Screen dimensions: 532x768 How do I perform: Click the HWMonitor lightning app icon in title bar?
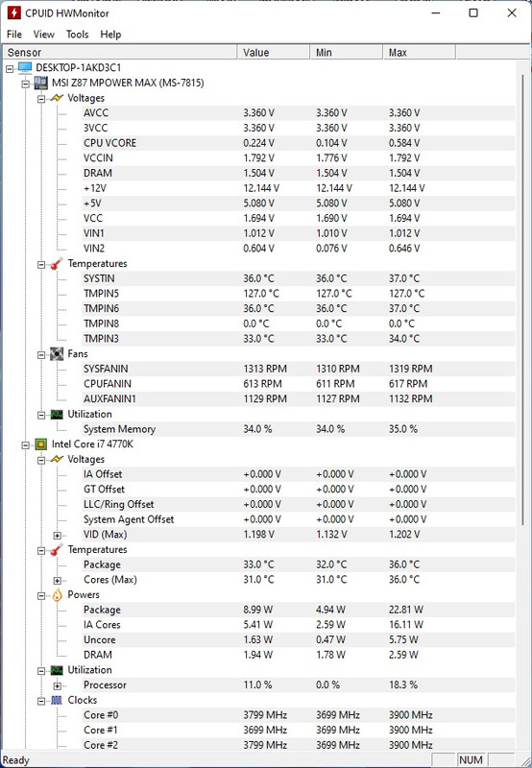click(13, 12)
